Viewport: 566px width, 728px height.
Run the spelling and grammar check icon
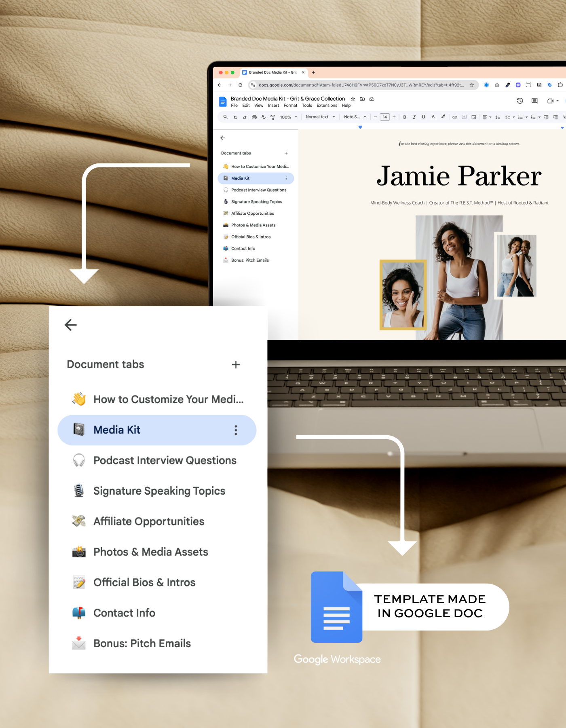[x=263, y=117]
